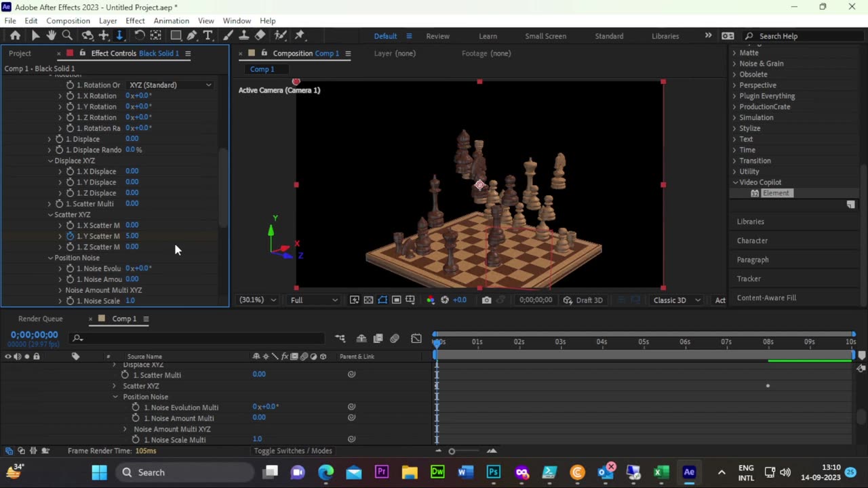
Task: Select the Rectangle shape tool
Action: click(176, 36)
